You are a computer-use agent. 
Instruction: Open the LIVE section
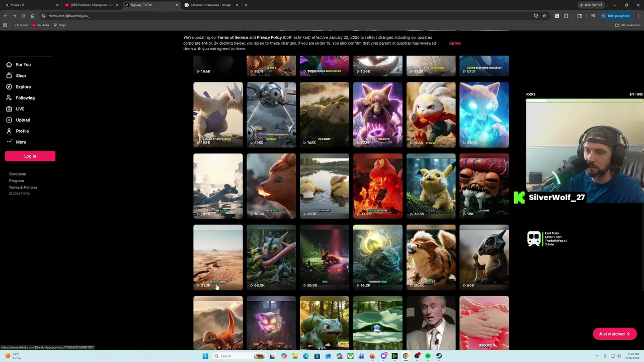click(x=15, y=109)
